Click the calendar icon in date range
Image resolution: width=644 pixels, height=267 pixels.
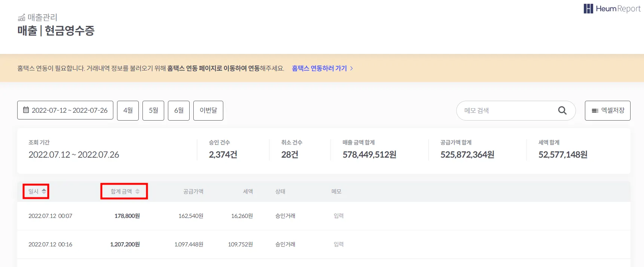[x=26, y=110]
